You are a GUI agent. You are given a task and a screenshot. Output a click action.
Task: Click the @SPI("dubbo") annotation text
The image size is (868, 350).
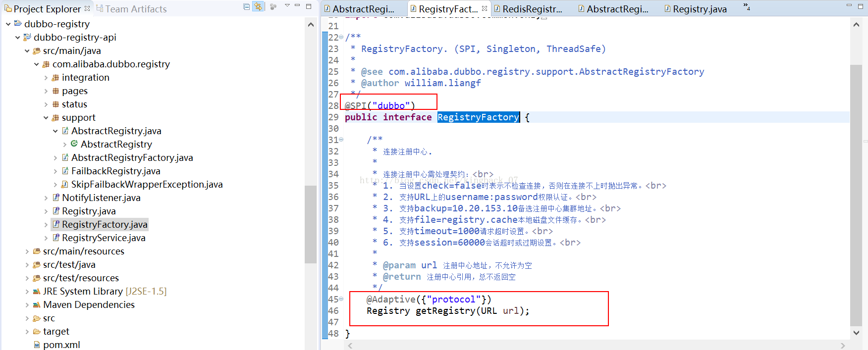click(380, 105)
